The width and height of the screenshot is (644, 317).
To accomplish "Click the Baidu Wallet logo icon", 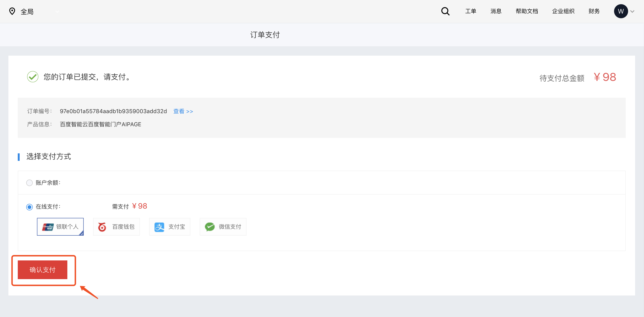I will (x=102, y=227).
